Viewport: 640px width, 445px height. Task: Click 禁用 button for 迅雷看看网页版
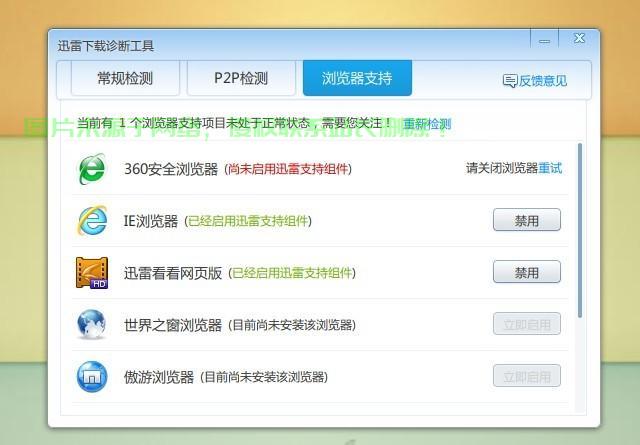click(x=527, y=272)
